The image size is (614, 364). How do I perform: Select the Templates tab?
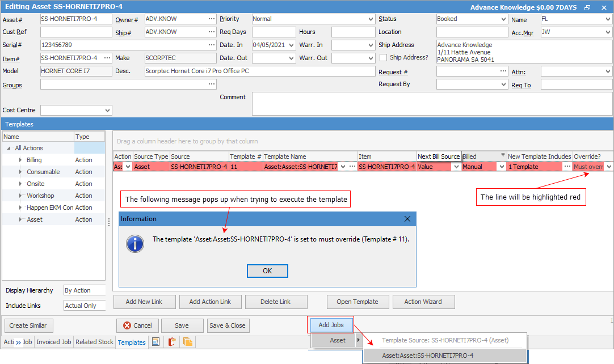click(132, 342)
